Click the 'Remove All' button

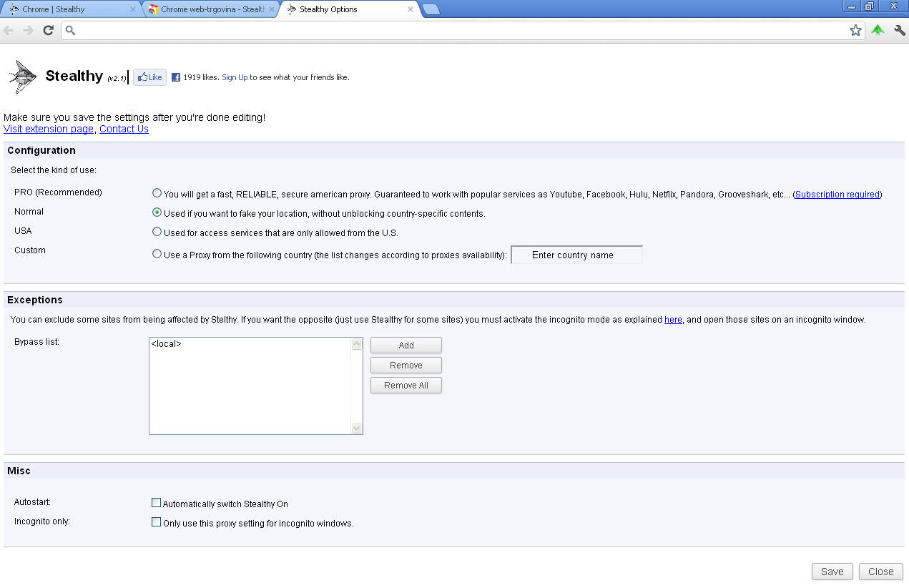pyautogui.click(x=406, y=386)
